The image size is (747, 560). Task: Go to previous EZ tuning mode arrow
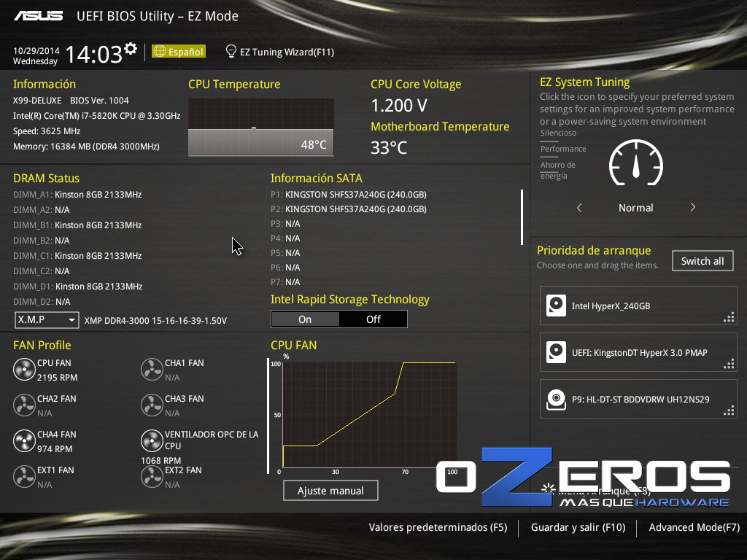pos(579,208)
